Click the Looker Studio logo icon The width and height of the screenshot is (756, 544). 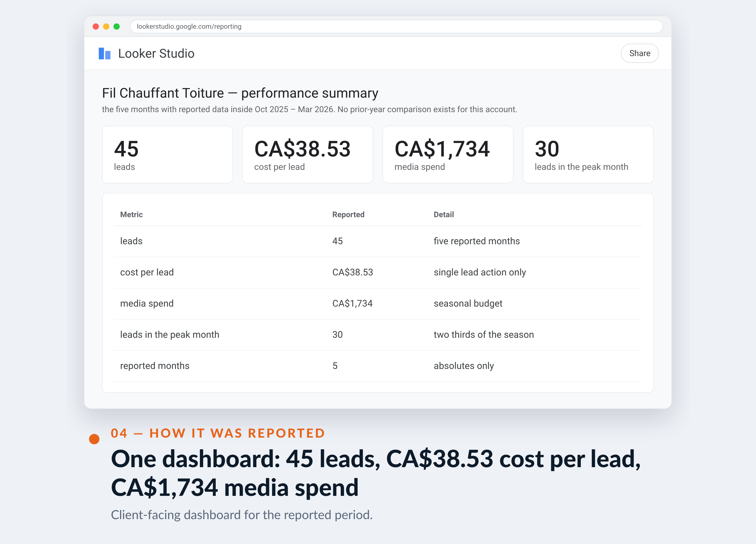(104, 53)
